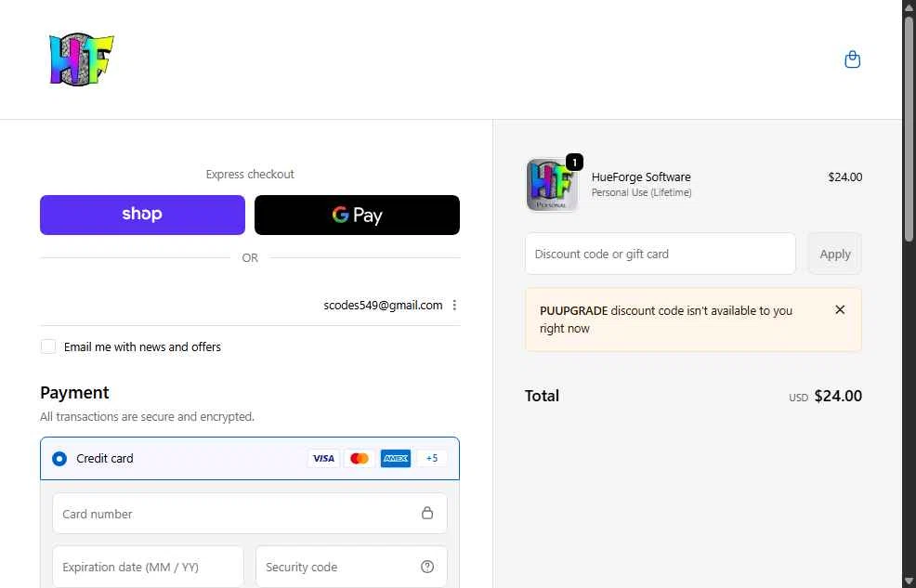Viewport: 916px width, 588px height.
Task: Dismiss the PUUPGRADE discount code notice
Action: pyautogui.click(x=840, y=309)
